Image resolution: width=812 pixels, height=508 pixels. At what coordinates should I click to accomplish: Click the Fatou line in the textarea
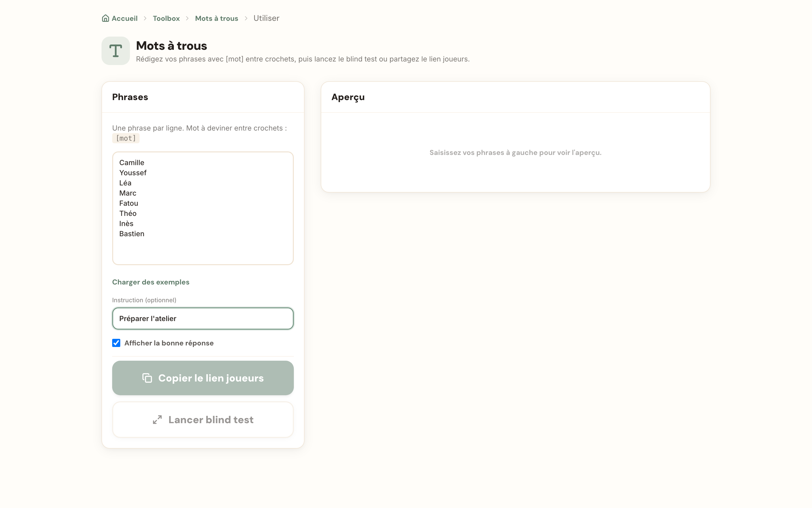[x=128, y=203]
